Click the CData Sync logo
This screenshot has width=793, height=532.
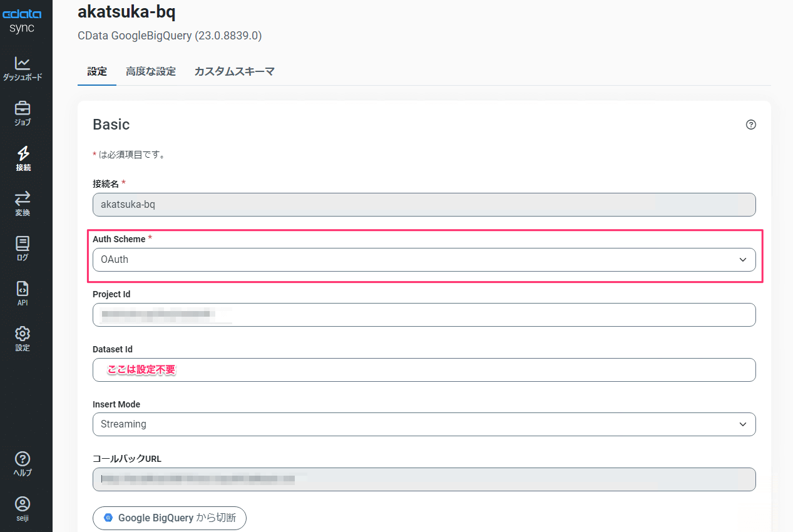[23, 21]
